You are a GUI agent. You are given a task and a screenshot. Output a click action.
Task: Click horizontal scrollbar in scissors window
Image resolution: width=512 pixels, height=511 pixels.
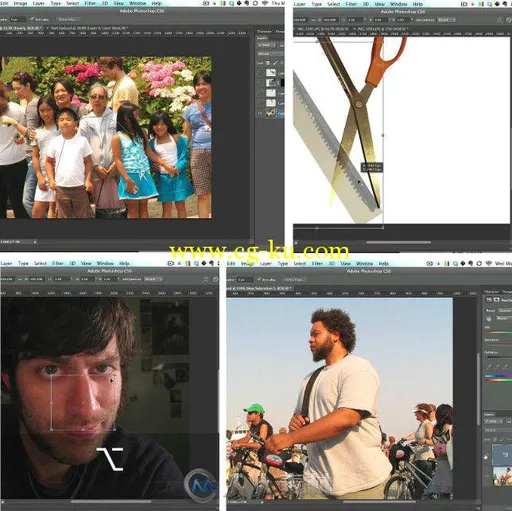[x=398, y=242]
